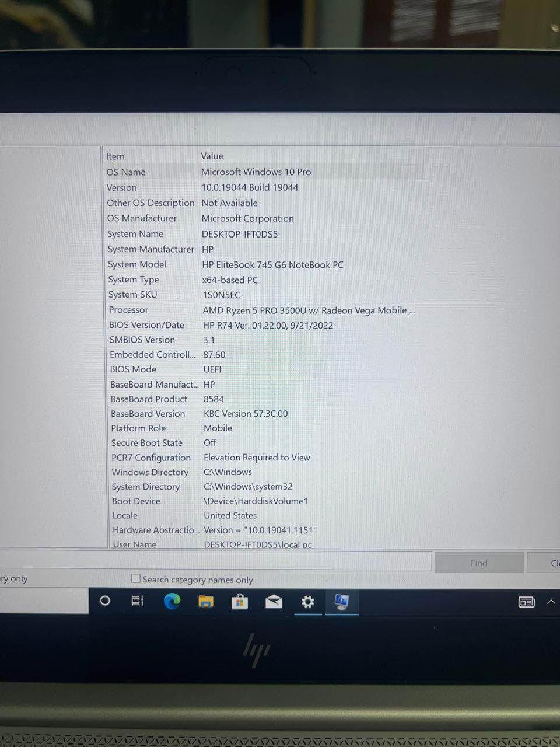Select the Processor row
The width and height of the screenshot is (560, 747).
click(264, 310)
